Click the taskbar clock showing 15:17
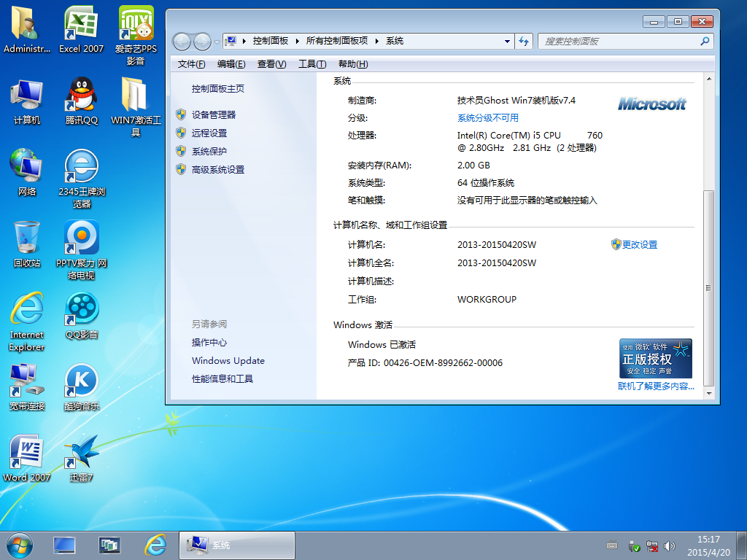 coord(708,545)
